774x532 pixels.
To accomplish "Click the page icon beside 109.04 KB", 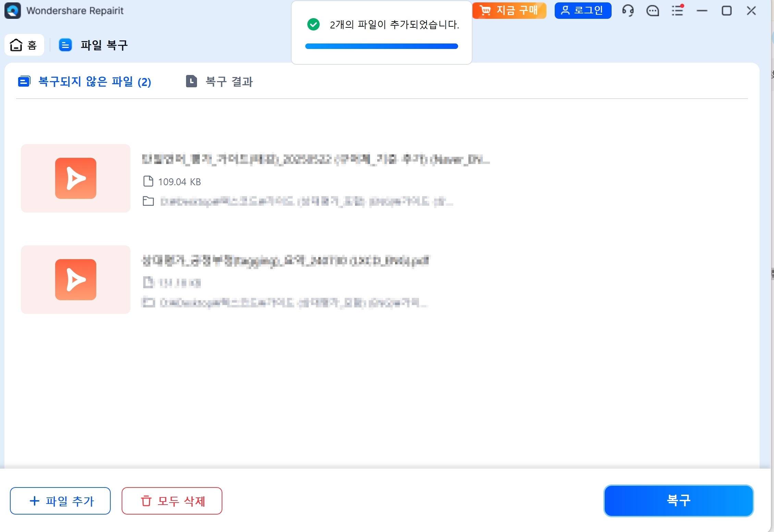I will 148,181.
